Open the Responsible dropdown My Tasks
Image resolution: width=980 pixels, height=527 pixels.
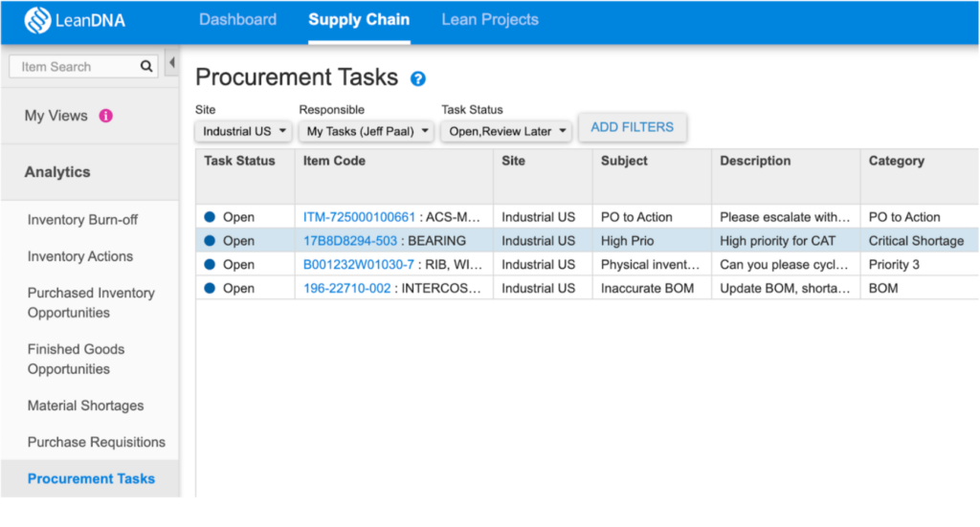click(x=366, y=131)
